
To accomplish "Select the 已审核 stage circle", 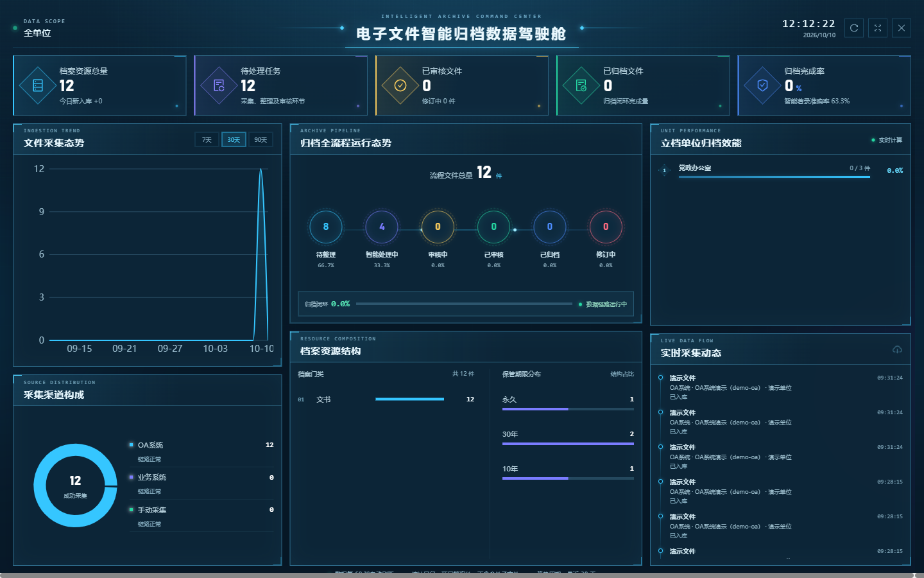I will coord(493,227).
